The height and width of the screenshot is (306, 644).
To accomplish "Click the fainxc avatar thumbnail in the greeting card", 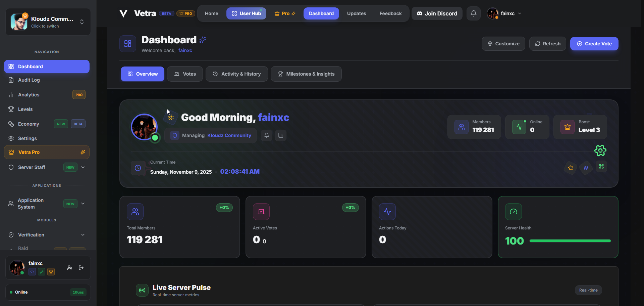I will click(144, 127).
